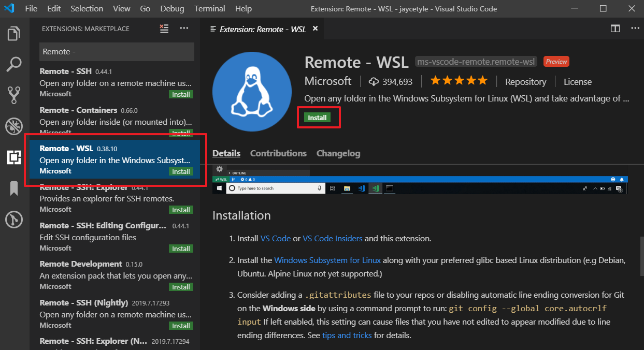Open the Terminal menu

click(x=209, y=8)
